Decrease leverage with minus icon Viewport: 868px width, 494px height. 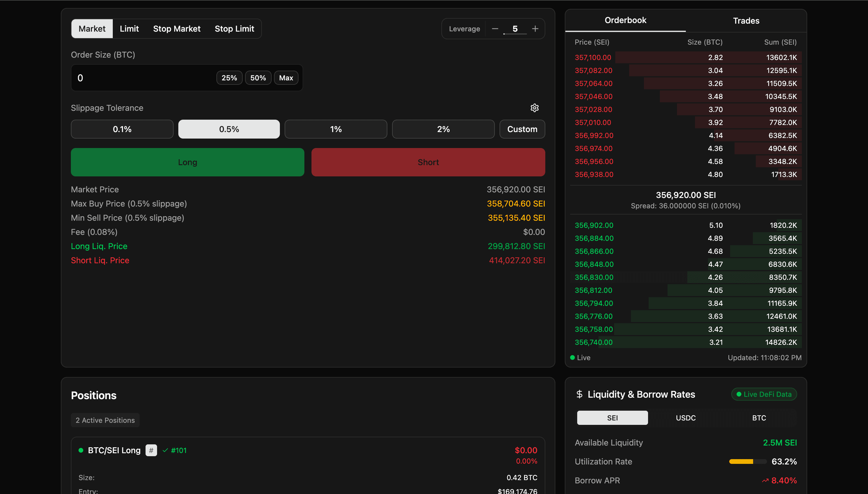click(495, 29)
